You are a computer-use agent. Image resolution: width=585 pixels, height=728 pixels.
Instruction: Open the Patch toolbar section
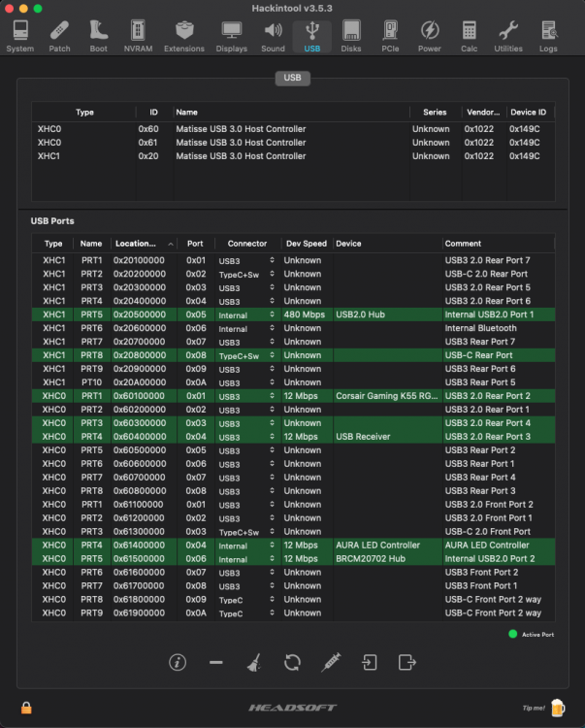point(59,36)
